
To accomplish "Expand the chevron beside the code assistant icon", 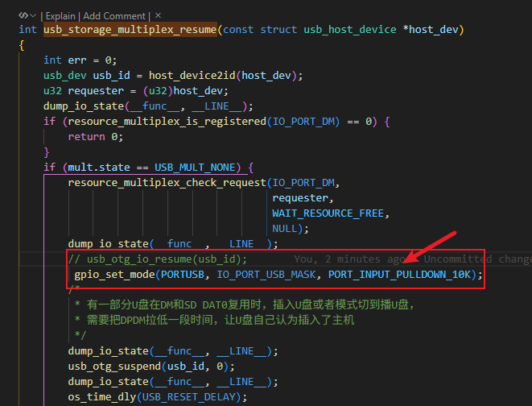I will point(33,15).
